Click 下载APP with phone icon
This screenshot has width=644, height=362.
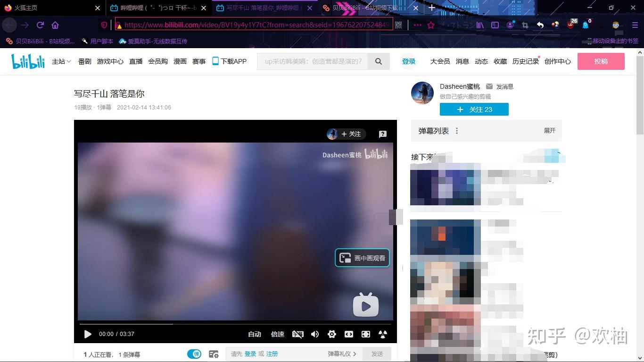click(x=230, y=61)
